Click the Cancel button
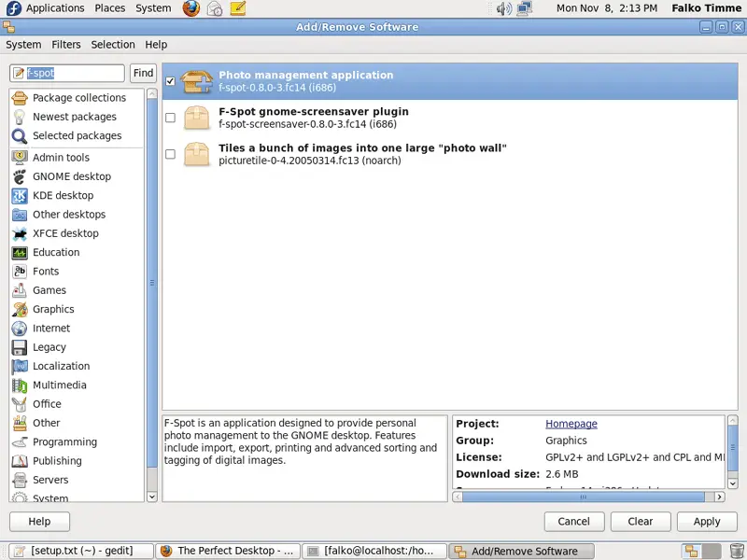 coord(574,522)
